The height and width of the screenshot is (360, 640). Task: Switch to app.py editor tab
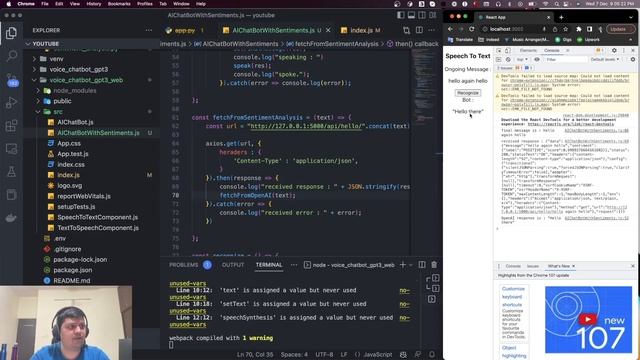coord(185,30)
